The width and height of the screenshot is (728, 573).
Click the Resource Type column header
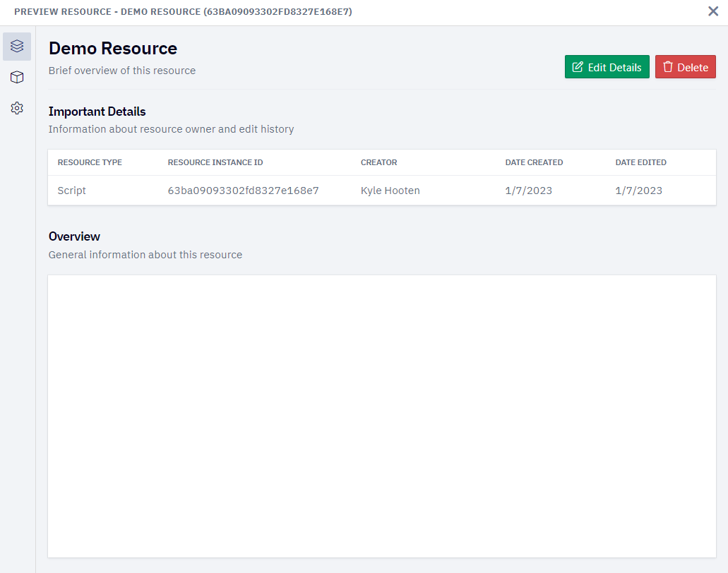90,162
